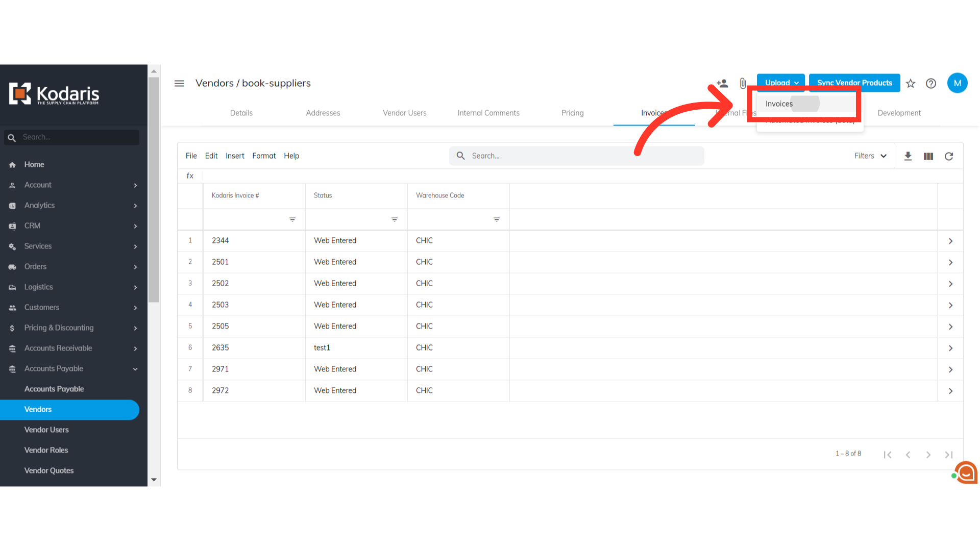Open Vendor Quotes in the sidebar
980x551 pixels.
(49, 470)
